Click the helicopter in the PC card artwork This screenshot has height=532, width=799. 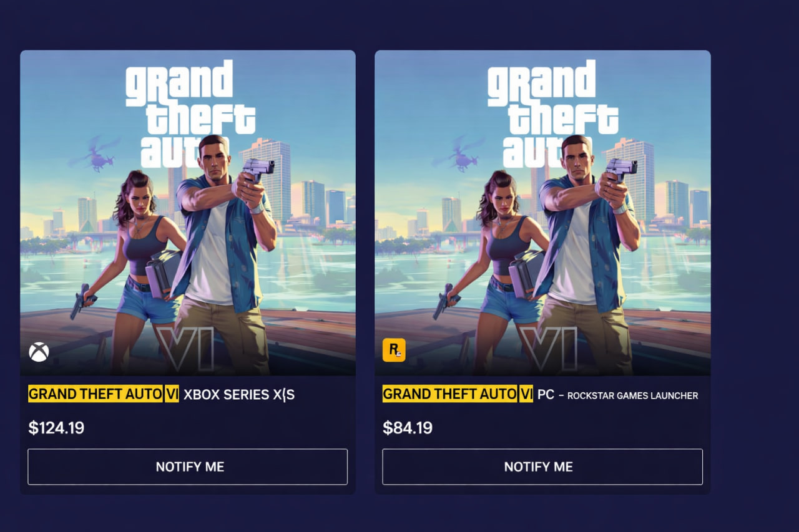pos(458,153)
